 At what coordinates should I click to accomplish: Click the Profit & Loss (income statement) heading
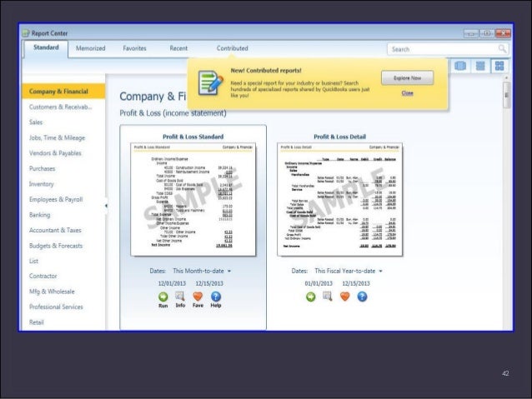[x=173, y=113]
